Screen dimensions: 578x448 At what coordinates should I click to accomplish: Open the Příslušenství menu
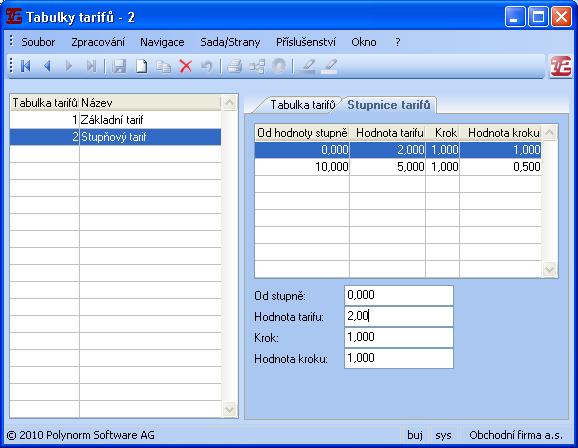click(306, 42)
